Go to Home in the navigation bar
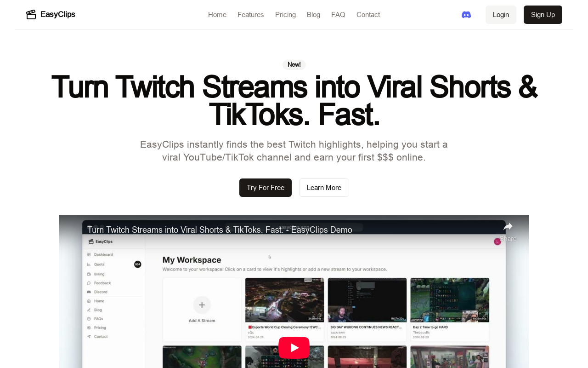This screenshot has width=588, height=368. pos(217,15)
